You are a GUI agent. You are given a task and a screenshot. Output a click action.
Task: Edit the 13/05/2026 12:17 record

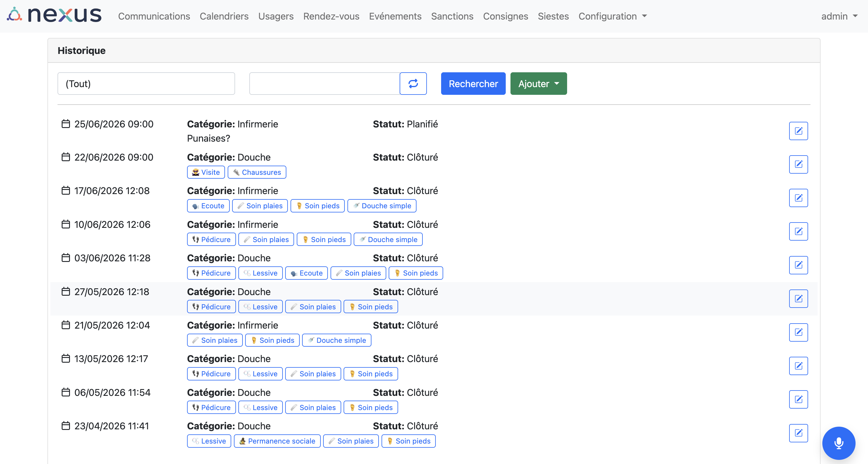[798, 366]
